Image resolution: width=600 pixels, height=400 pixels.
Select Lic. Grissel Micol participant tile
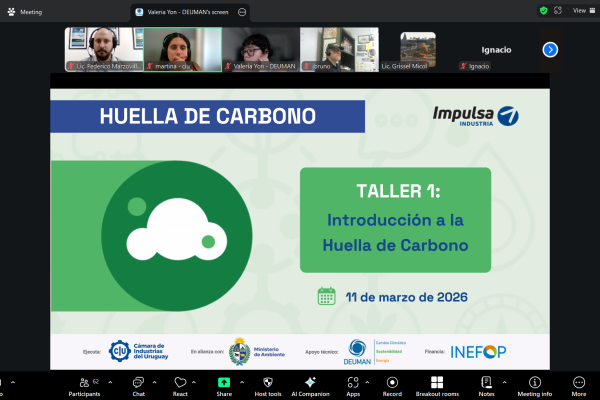(417, 50)
